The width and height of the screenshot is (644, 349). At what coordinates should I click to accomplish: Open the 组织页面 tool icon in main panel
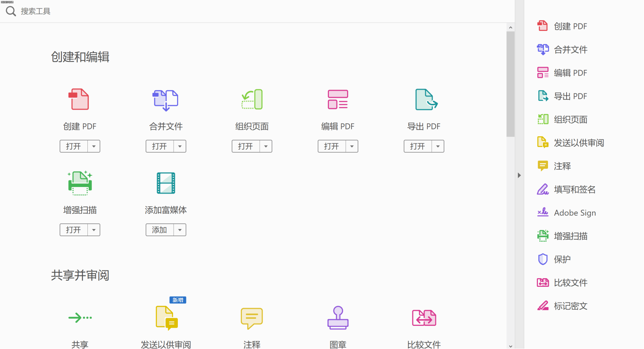[252, 99]
